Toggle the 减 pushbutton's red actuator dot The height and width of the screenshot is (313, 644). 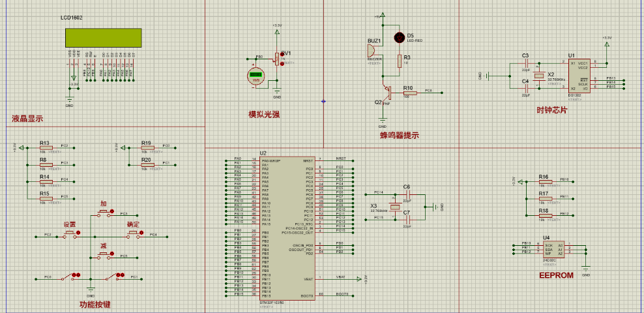point(113,254)
